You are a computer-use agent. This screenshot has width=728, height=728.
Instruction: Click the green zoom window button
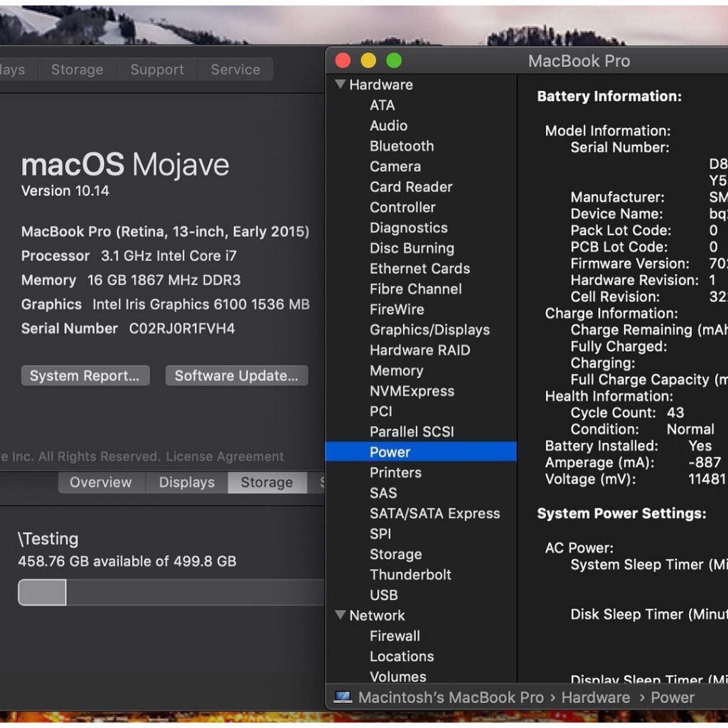[x=394, y=61]
